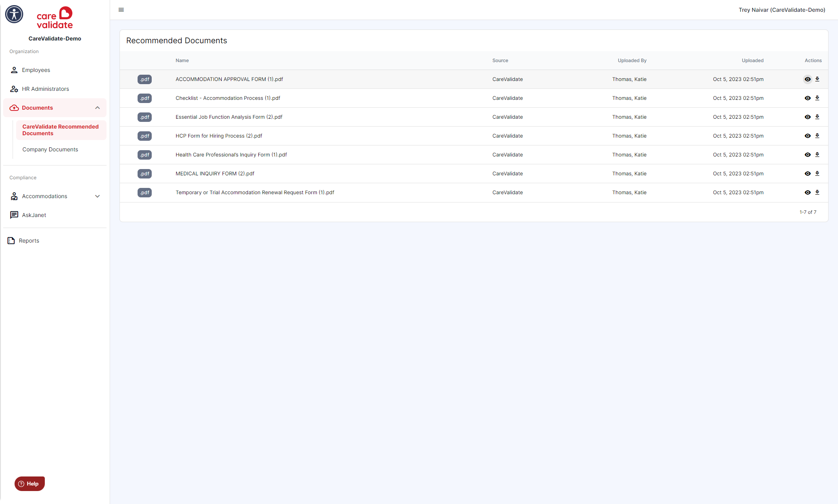This screenshot has height=504, width=838.
Task: Expand the Accommodations menu chevron
Action: (x=97, y=196)
